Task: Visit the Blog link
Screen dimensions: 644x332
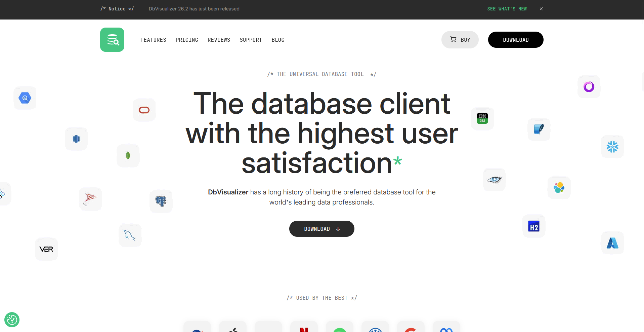Action: pyautogui.click(x=278, y=40)
